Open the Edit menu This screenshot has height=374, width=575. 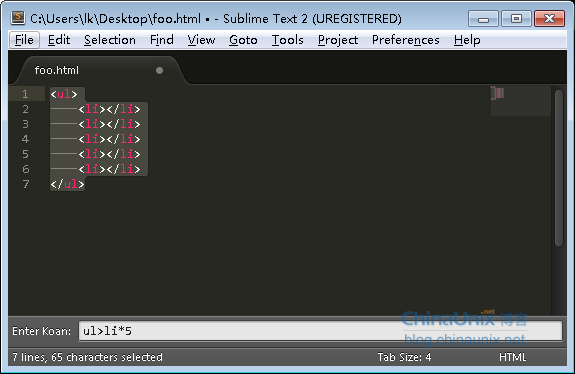59,40
